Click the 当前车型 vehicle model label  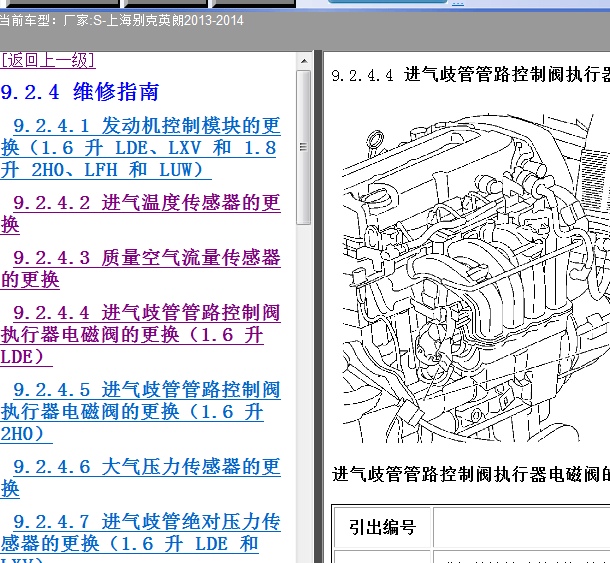coord(121,20)
